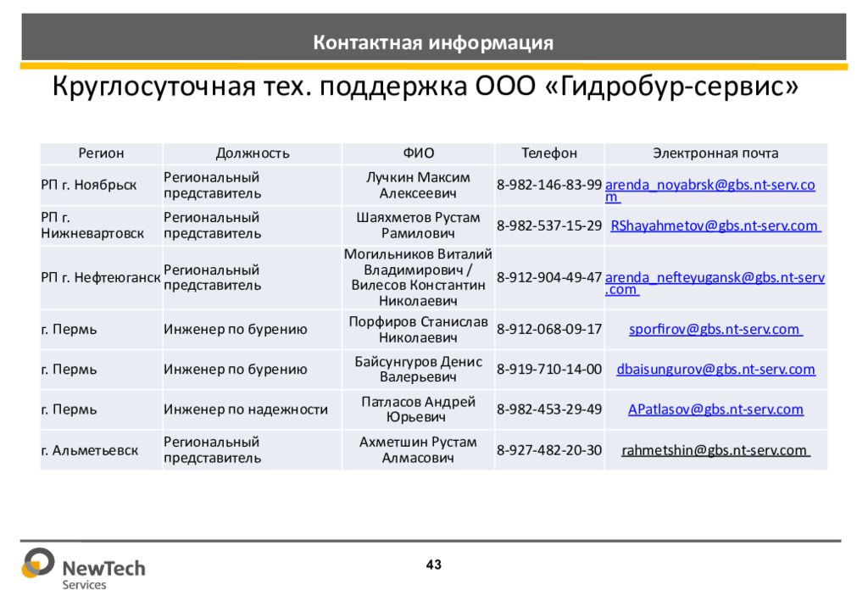Select the 'Могильников Виталий Владимирович / Вилесов Константин Николаевич' cell

click(418, 277)
